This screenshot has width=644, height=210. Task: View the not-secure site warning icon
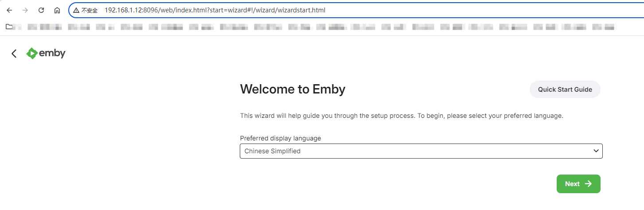(x=77, y=10)
